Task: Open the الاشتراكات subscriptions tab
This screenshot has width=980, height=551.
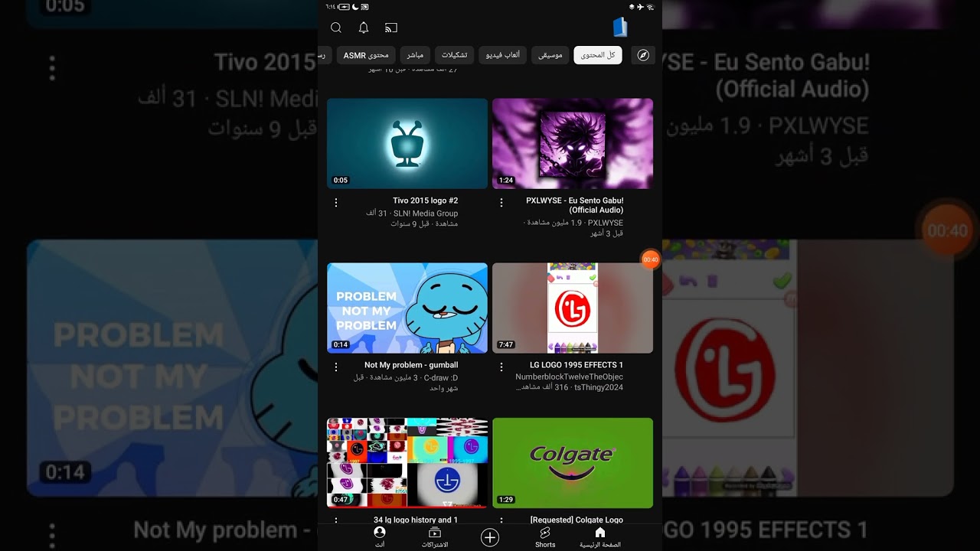Action: tap(435, 537)
